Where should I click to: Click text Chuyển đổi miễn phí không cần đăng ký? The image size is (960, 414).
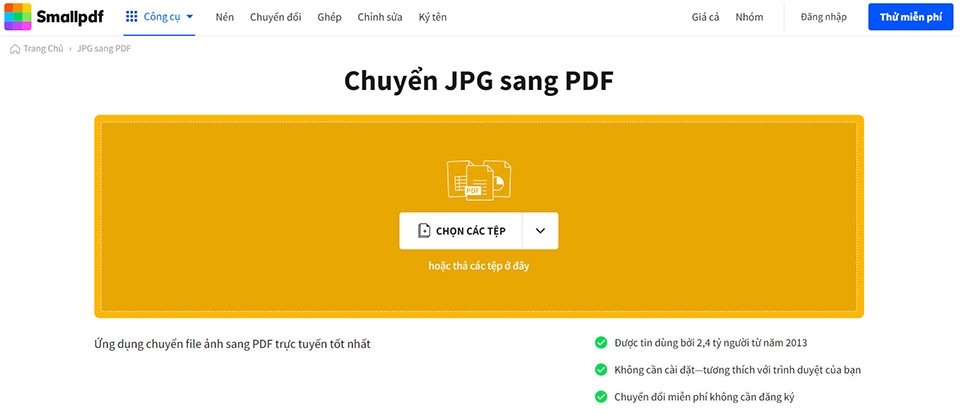click(x=704, y=397)
